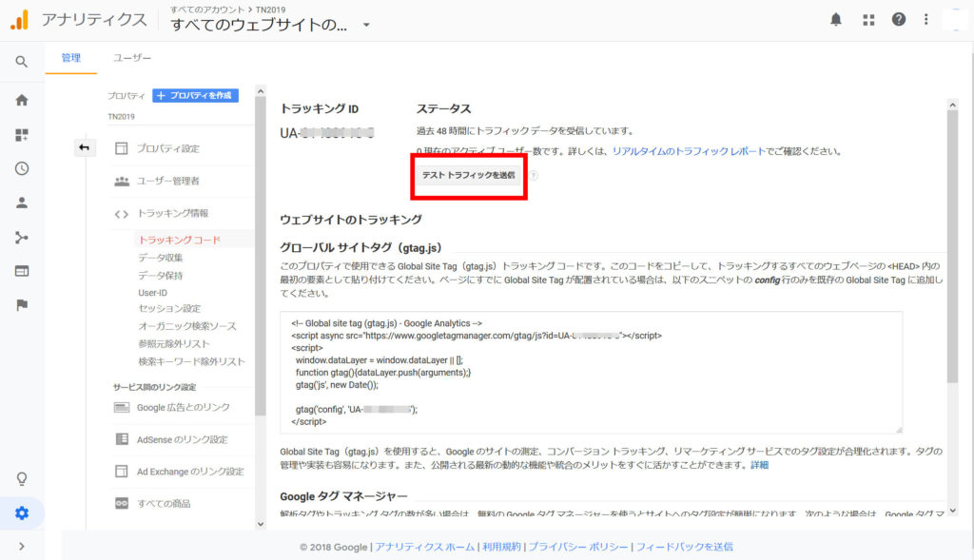The height and width of the screenshot is (560, 974).
Task: Select セッション設定 item
Action: (169, 308)
